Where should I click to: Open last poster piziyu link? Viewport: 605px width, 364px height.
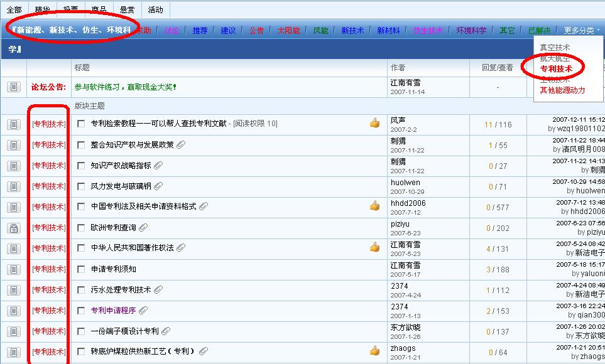[x=596, y=232]
